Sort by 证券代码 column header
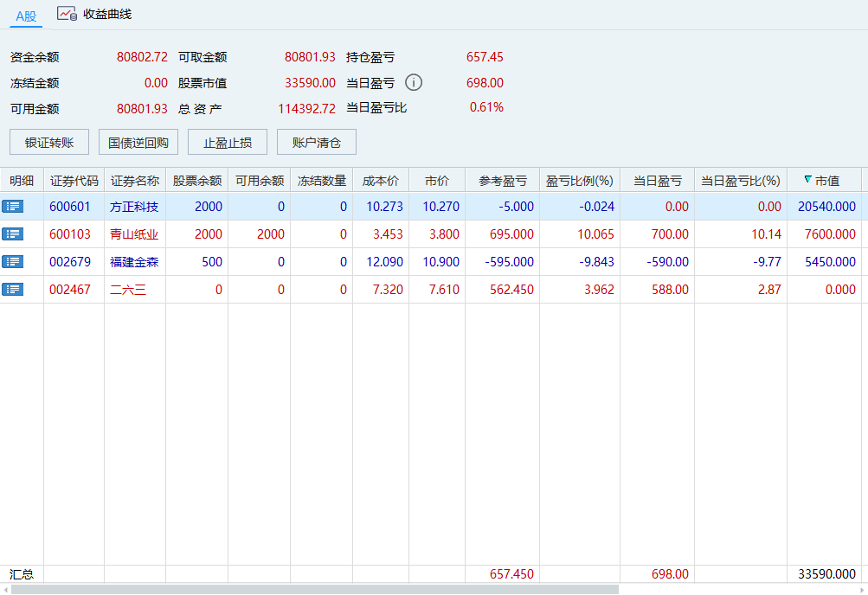Viewport: 868px width, 595px height. tap(74, 180)
